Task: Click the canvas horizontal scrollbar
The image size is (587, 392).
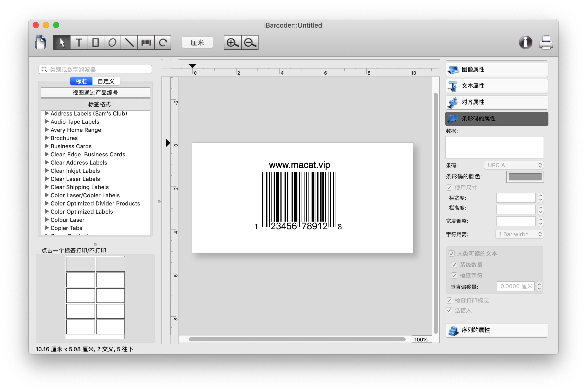Action: point(297,339)
